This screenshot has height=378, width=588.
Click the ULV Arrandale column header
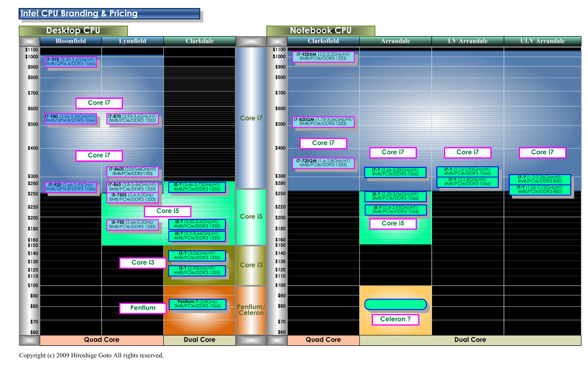click(x=542, y=41)
